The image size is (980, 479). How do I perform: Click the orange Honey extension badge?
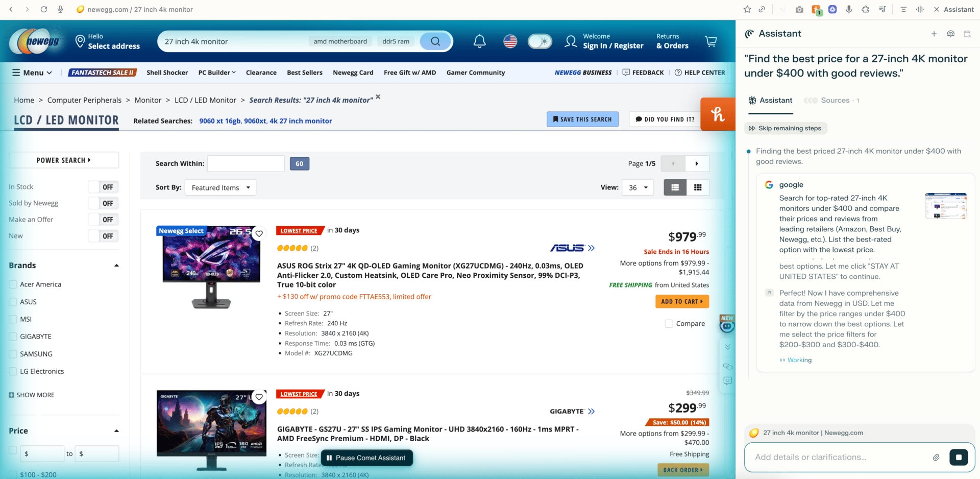718,114
